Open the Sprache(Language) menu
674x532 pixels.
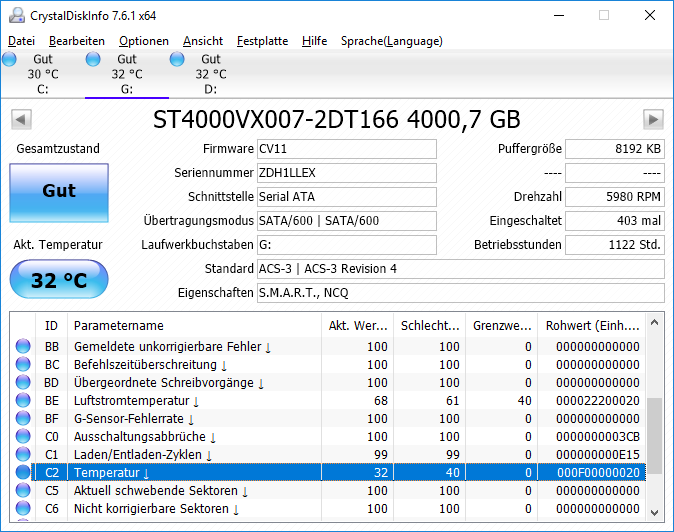[x=392, y=41]
